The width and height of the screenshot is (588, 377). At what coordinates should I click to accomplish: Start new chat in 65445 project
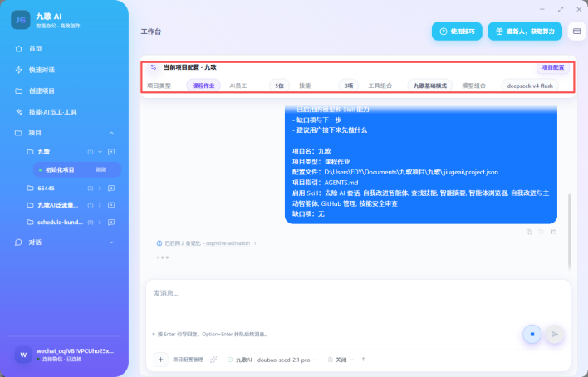[111, 188]
